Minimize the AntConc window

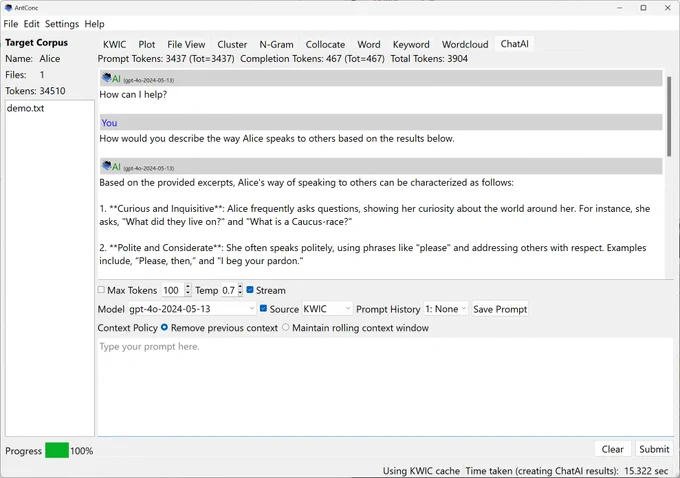click(x=620, y=8)
